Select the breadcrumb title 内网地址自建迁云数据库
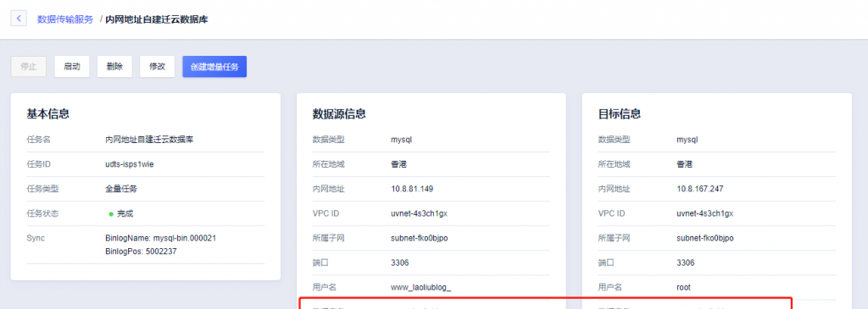This screenshot has height=309, width=868. coord(157,19)
